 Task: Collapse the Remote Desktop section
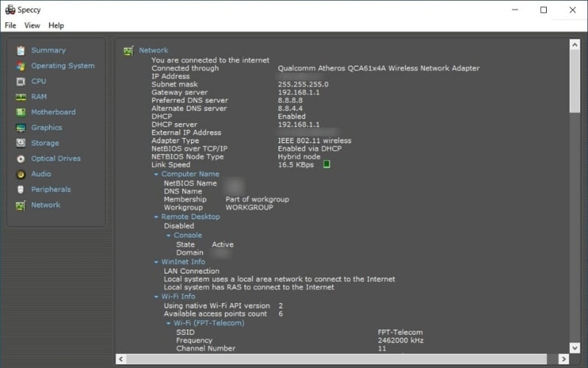(x=156, y=217)
